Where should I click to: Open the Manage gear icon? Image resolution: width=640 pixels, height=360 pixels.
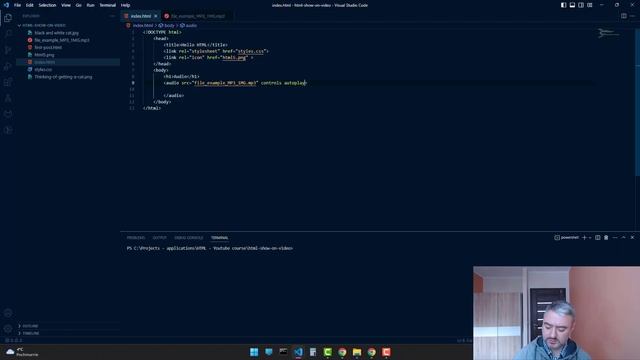8,329
